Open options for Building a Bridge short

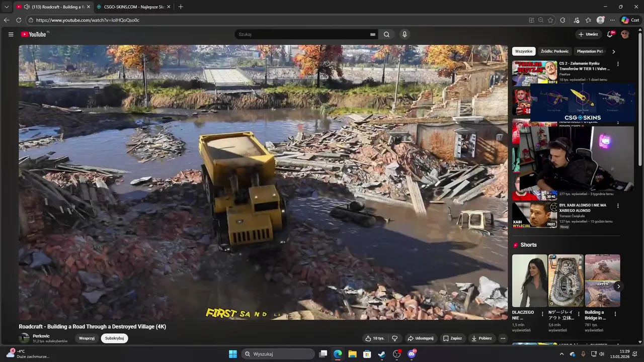(615, 314)
